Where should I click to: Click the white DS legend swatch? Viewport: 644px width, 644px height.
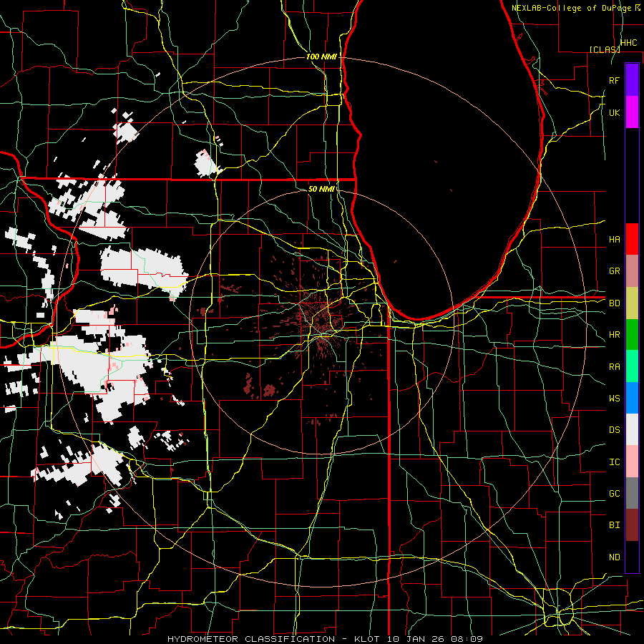pos(632,429)
